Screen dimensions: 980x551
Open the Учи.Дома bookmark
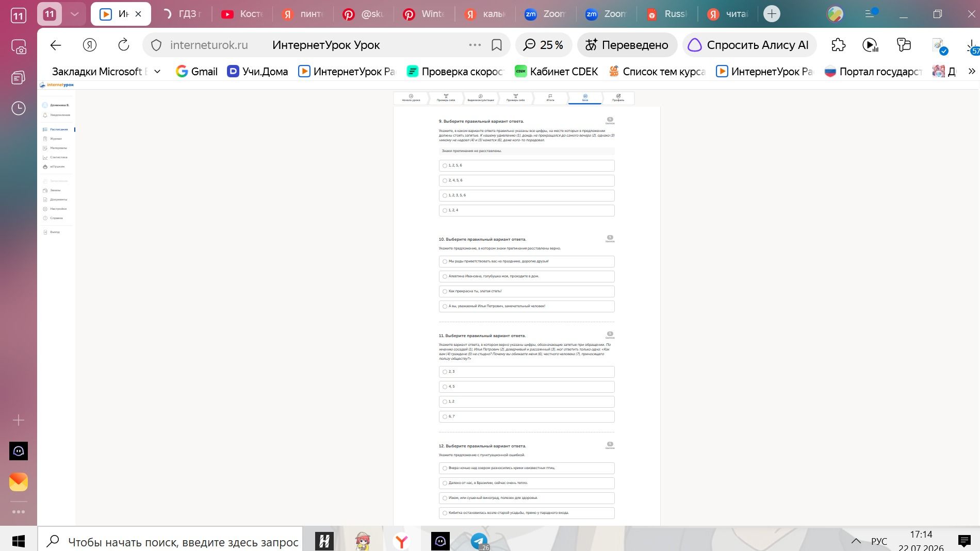coord(257,72)
